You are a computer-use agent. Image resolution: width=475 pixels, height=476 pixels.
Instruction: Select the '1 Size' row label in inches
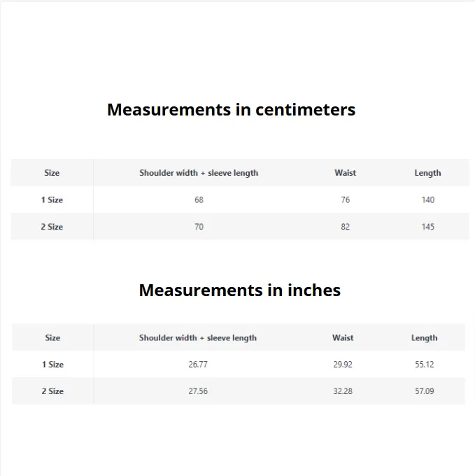(x=52, y=364)
